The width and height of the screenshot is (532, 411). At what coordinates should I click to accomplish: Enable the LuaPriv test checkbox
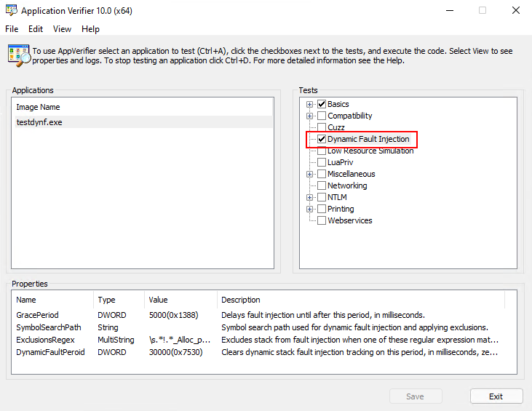[x=322, y=162]
